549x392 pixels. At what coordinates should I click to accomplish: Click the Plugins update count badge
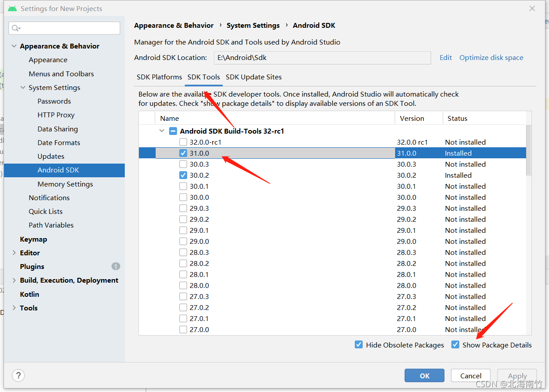116,266
